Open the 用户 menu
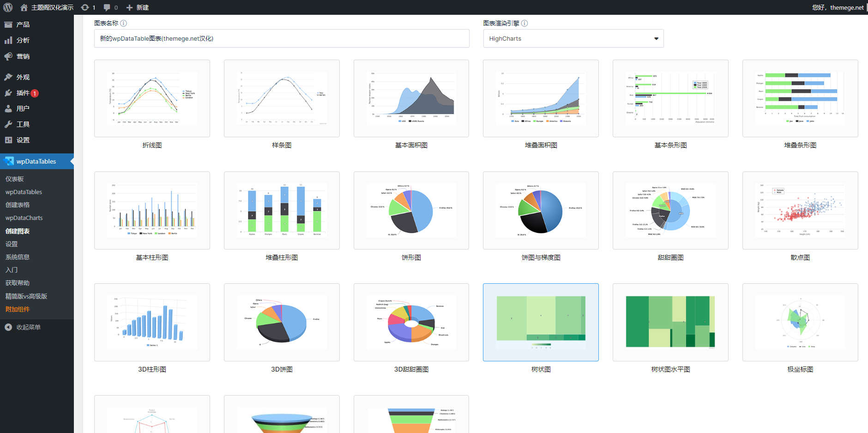The width and height of the screenshot is (868, 433). coord(37,109)
